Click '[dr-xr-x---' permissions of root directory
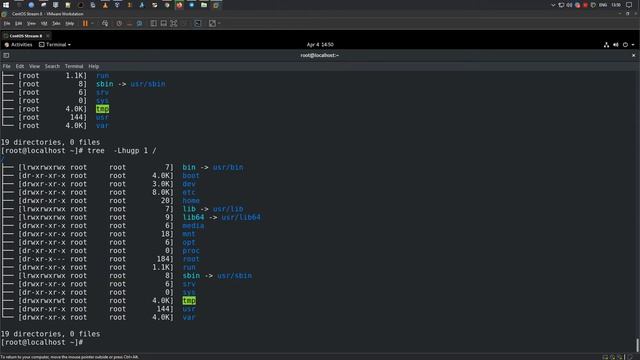The image size is (640, 360). (42, 259)
